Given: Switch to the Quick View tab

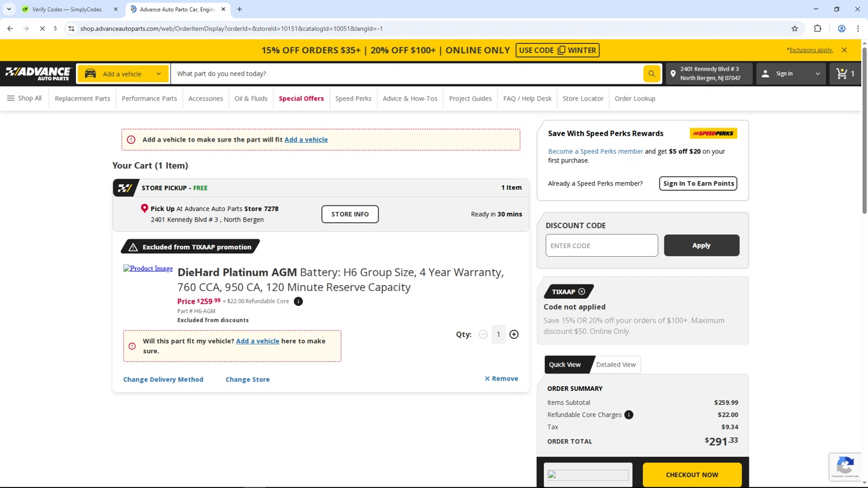Looking at the screenshot, I should pos(566,364).
